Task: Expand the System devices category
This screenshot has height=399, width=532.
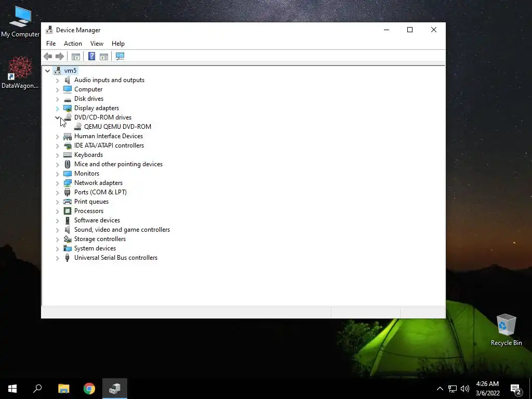Action: pos(57,249)
